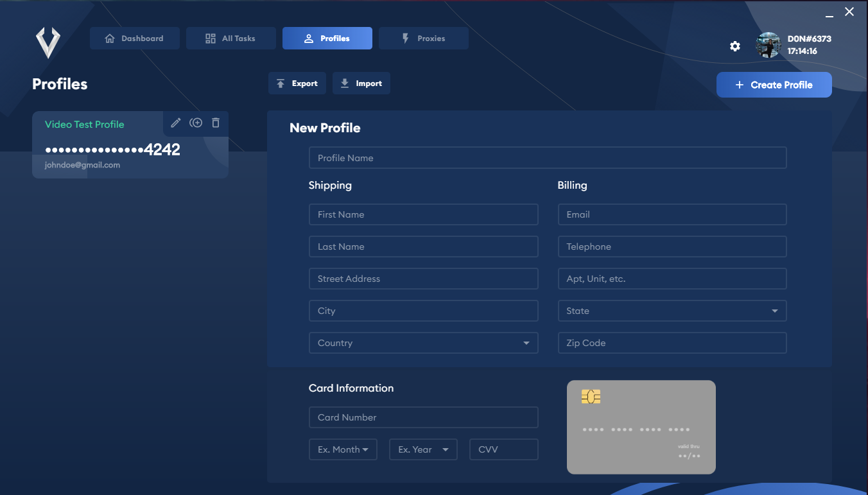Click the V logo in the top left
The width and height of the screenshot is (868, 495).
[48, 42]
